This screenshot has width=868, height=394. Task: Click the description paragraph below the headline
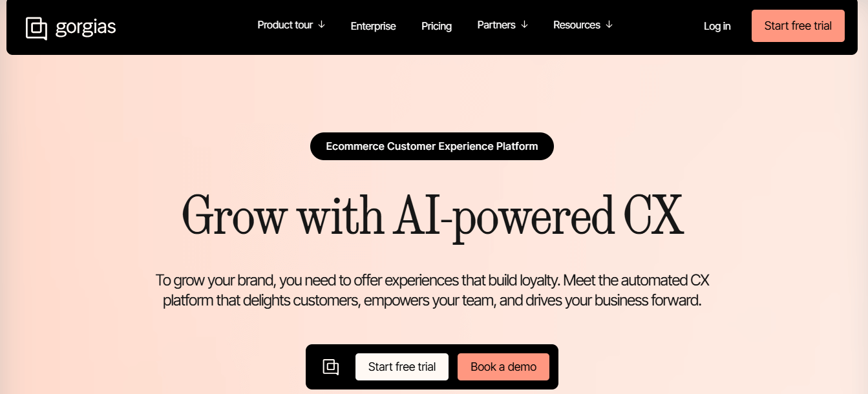click(x=432, y=291)
